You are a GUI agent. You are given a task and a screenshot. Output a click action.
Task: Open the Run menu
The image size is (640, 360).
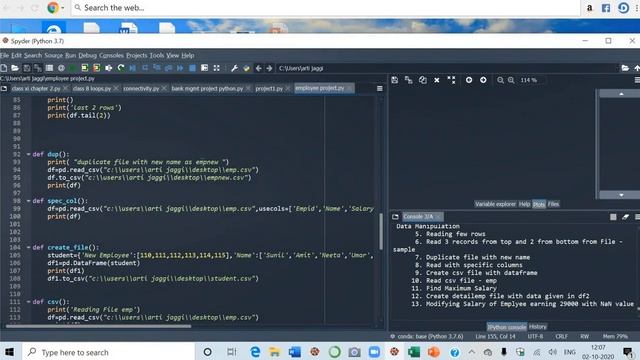point(71,55)
